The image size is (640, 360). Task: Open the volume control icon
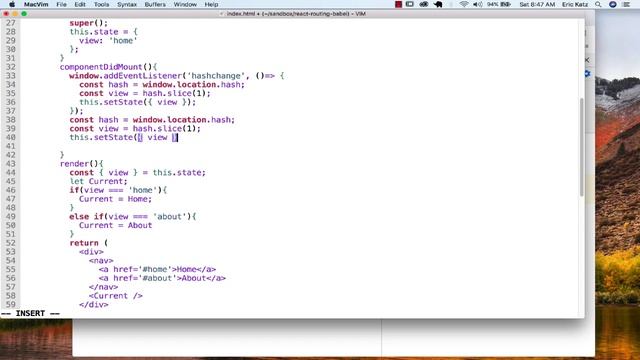click(x=477, y=4)
